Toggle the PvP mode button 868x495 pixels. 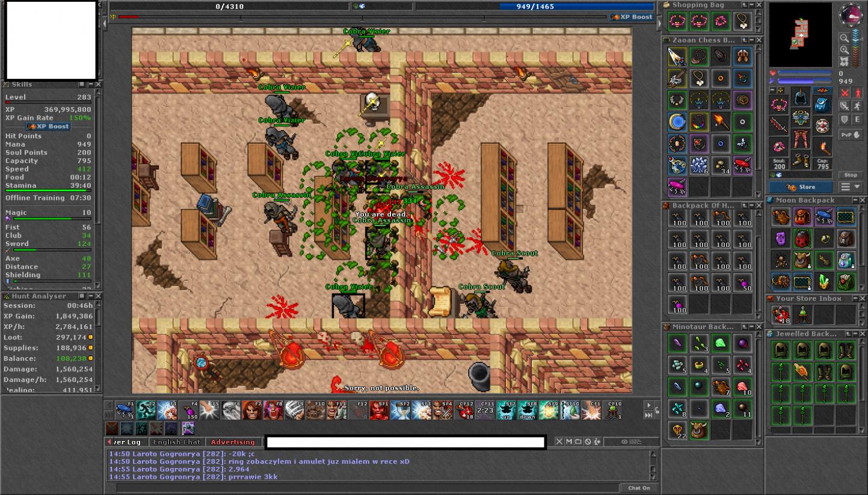[x=851, y=135]
